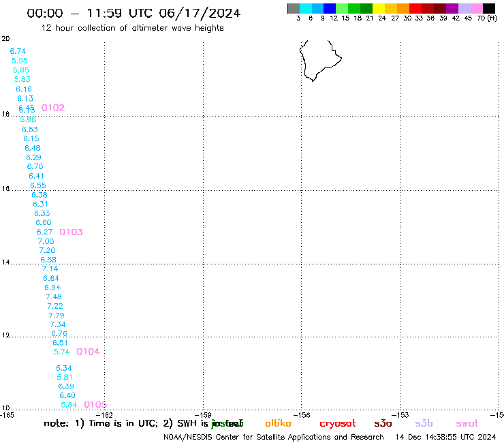Viewport: 504px width, 443px height.
Task: Click the wave height value '7.14'
Action: (x=50, y=269)
